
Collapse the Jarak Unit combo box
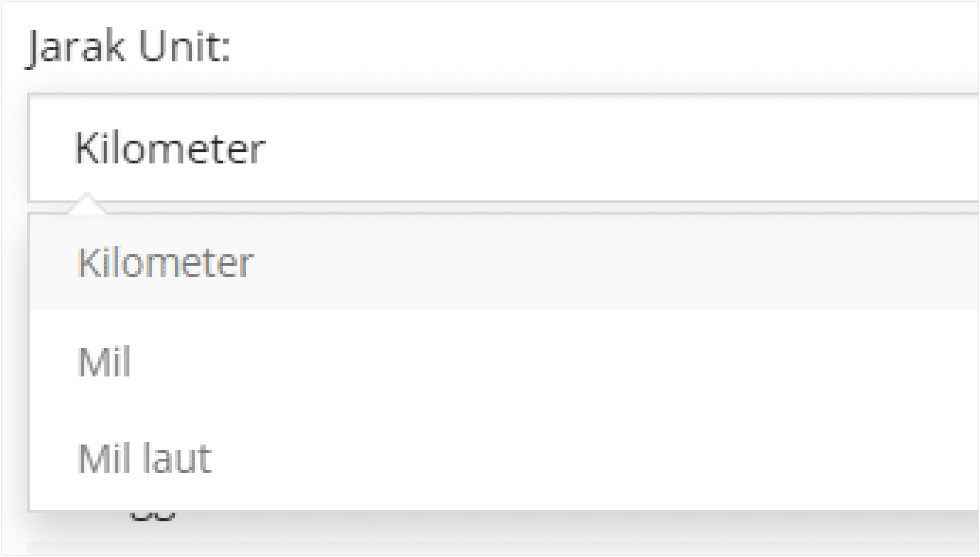click(504, 148)
